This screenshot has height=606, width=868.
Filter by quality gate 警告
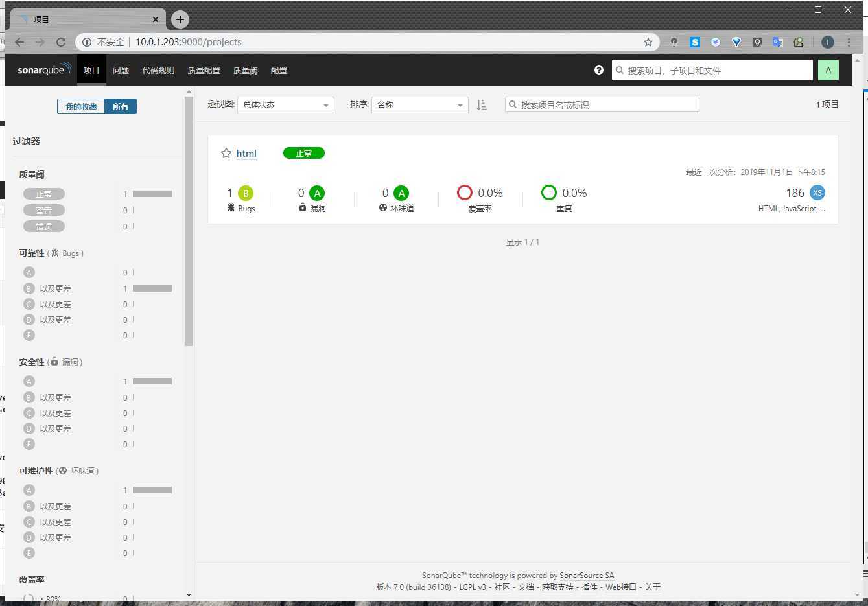click(44, 210)
